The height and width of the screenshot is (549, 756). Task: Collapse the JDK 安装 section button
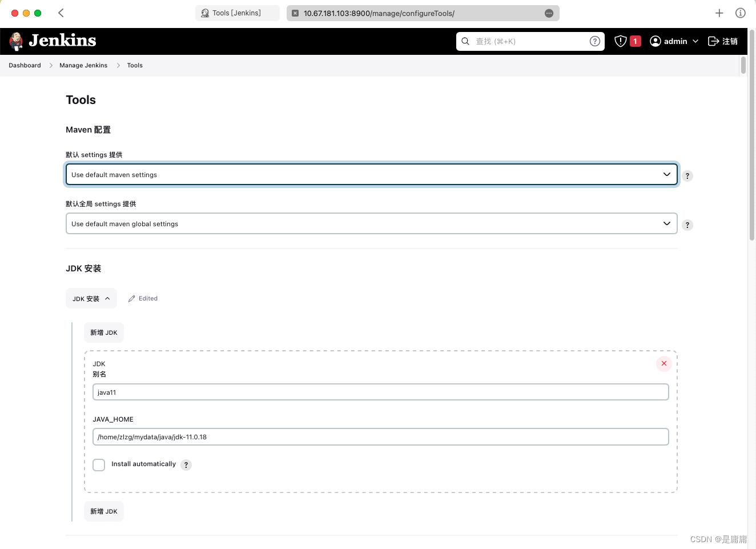pos(91,298)
